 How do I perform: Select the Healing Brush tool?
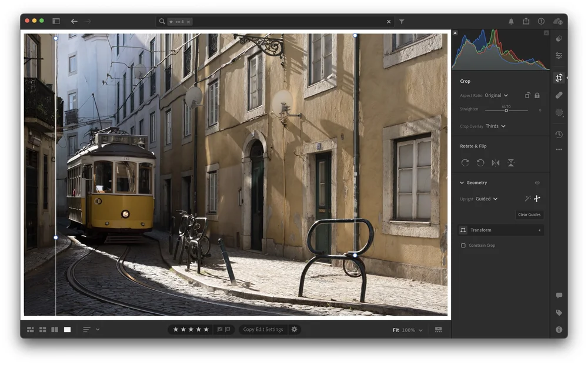560,95
